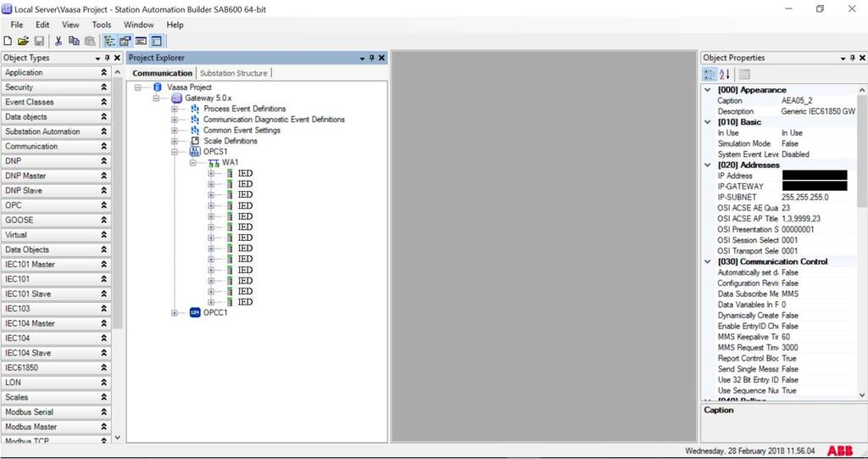Collapse the Gateway 5.0.x tree node

click(157, 98)
